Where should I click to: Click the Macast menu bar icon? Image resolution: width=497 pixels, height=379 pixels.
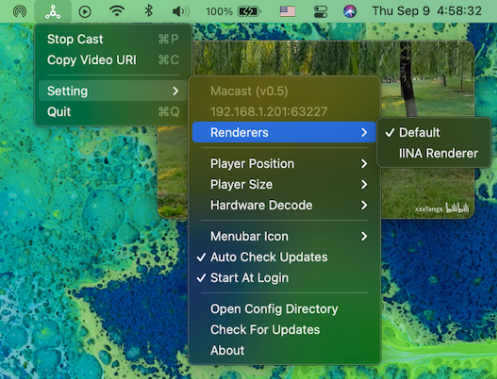tap(53, 12)
